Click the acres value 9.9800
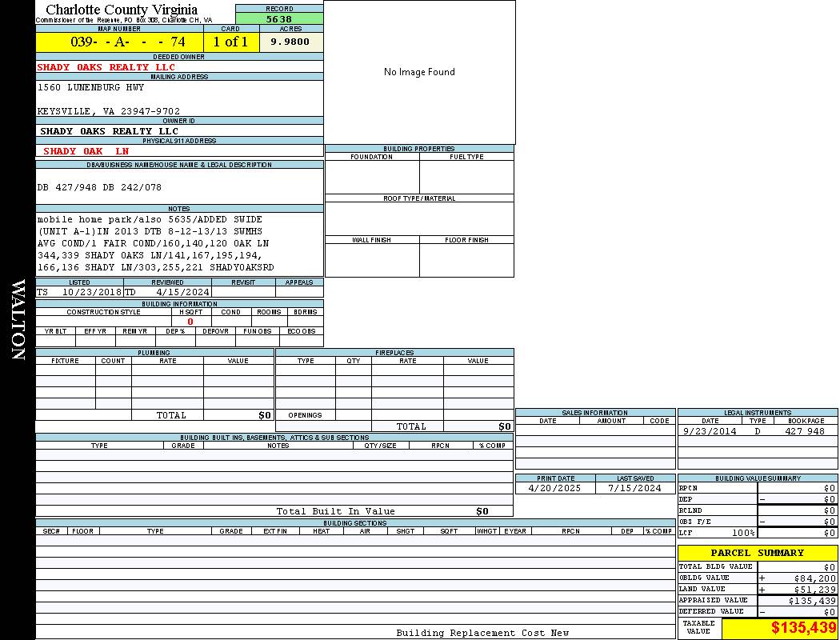The height and width of the screenshot is (640, 840). [x=290, y=42]
